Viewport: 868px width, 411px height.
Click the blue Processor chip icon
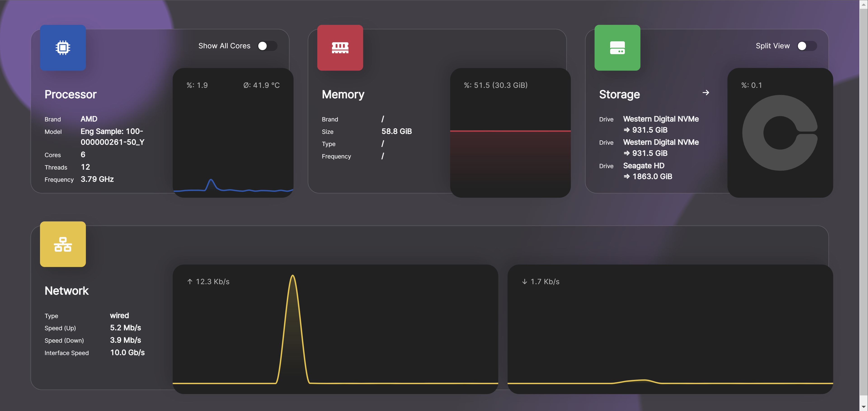tap(63, 47)
